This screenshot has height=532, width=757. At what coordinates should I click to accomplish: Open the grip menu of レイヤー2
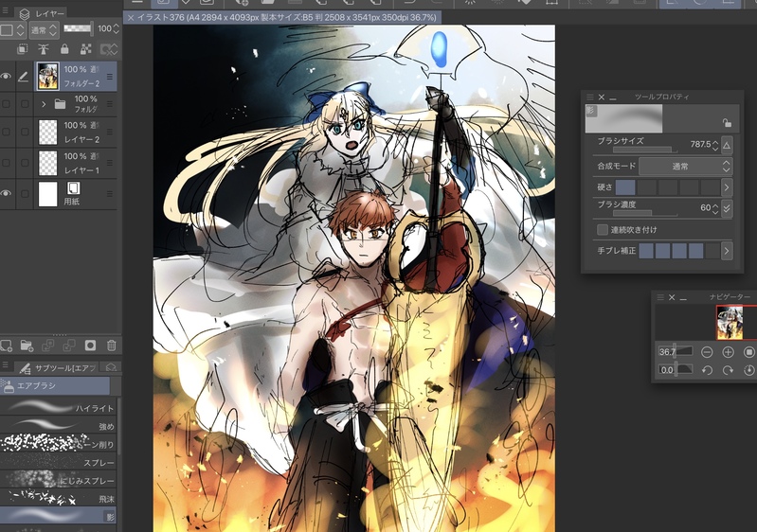[110, 132]
